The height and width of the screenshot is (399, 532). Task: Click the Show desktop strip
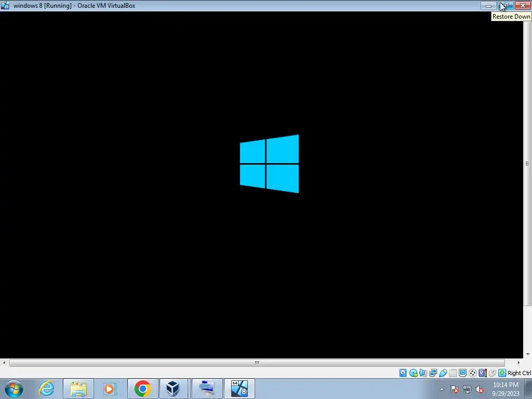(x=528, y=389)
